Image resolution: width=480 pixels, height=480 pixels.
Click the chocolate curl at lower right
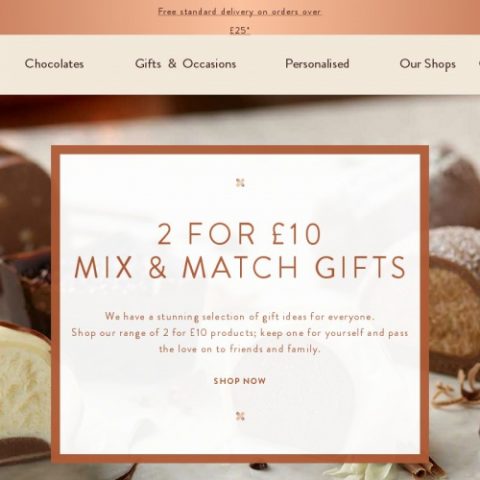click(458, 387)
